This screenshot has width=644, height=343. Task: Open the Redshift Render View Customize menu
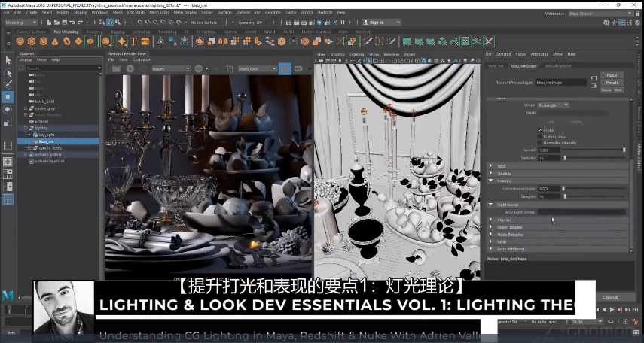click(142, 60)
